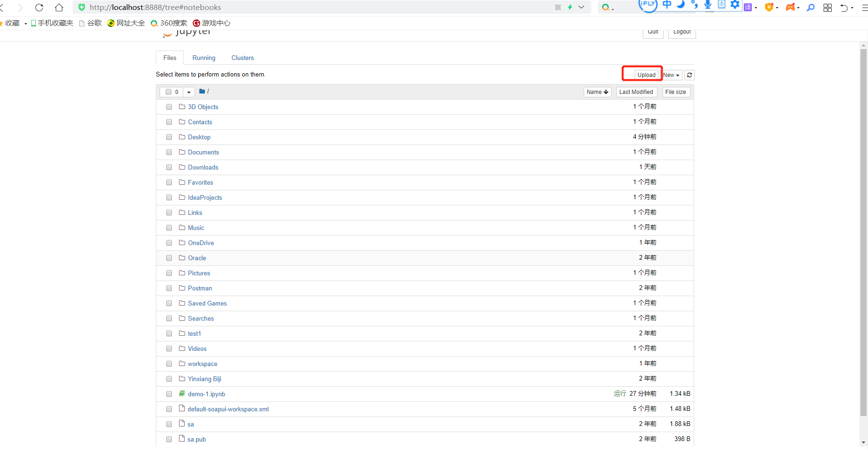Check the box for 3D Objects folder
Viewport: 868px width, 451px height.
169,107
